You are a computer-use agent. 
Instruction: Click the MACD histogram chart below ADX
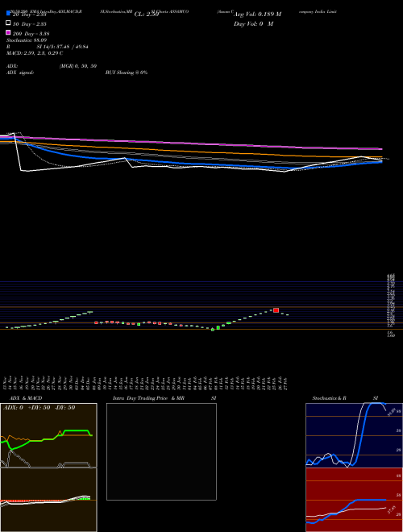point(48,500)
